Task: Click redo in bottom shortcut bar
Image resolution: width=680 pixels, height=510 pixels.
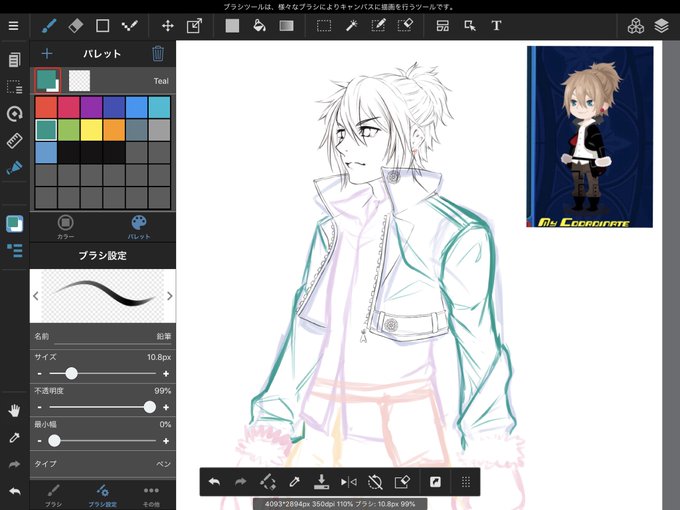Action: [240, 482]
